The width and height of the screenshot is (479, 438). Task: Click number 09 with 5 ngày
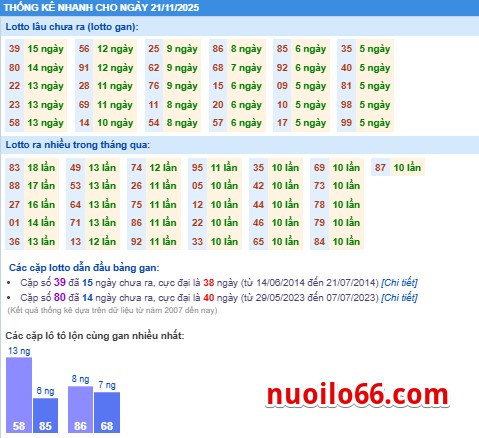(x=282, y=86)
